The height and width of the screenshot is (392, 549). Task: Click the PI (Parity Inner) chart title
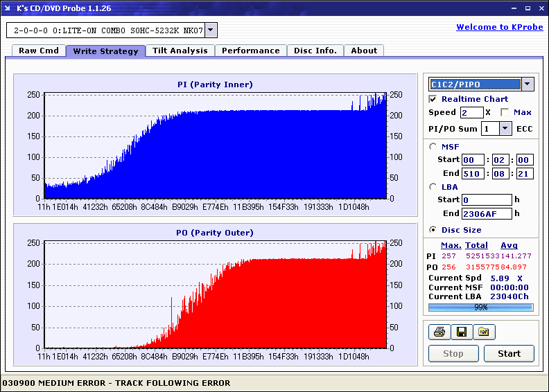coord(215,84)
